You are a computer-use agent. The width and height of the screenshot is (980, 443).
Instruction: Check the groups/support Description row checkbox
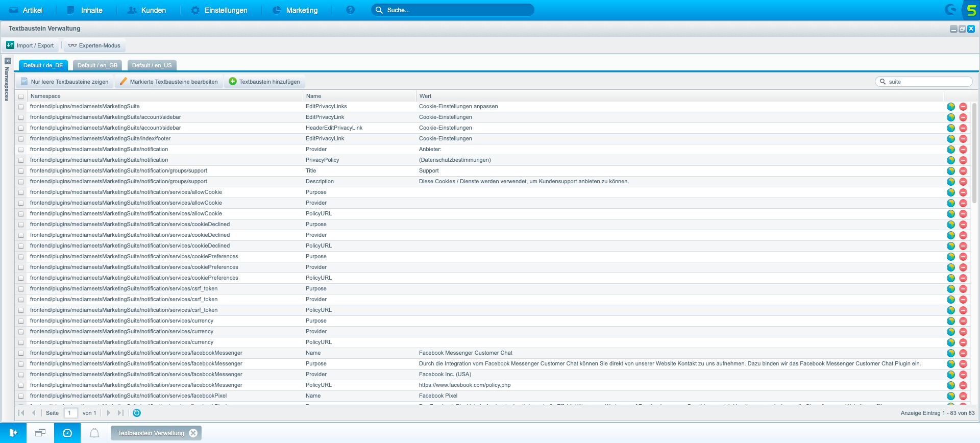coord(21,182)
